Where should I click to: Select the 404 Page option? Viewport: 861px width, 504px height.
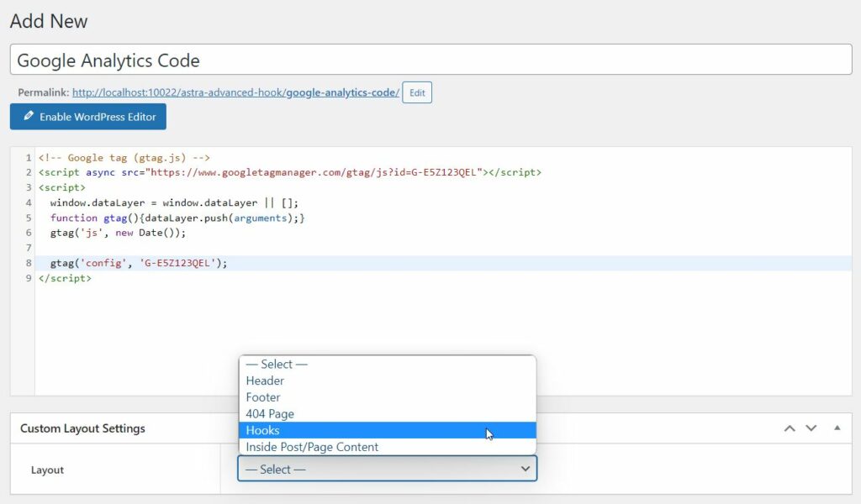pos(271,413)
